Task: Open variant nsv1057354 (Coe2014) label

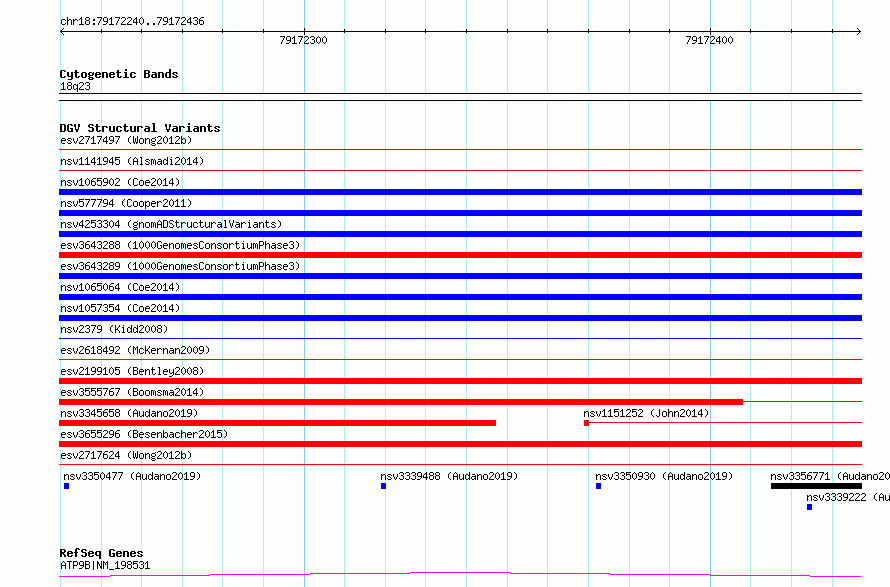Action: point(120,308)
